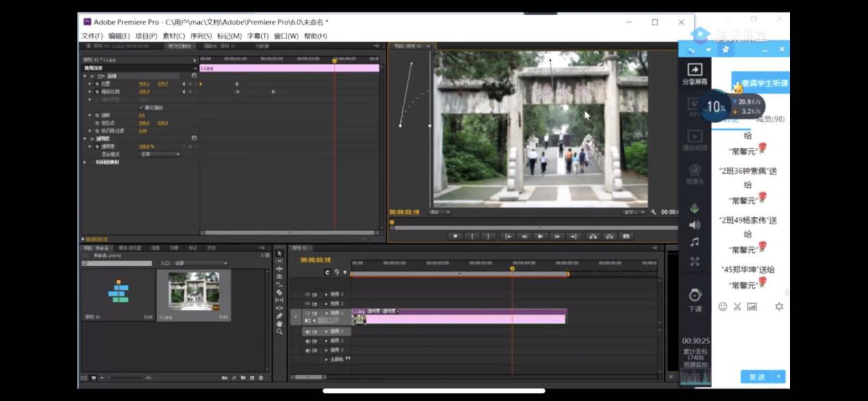Select the Pen tool in the tools panel

tap(279, 315)
